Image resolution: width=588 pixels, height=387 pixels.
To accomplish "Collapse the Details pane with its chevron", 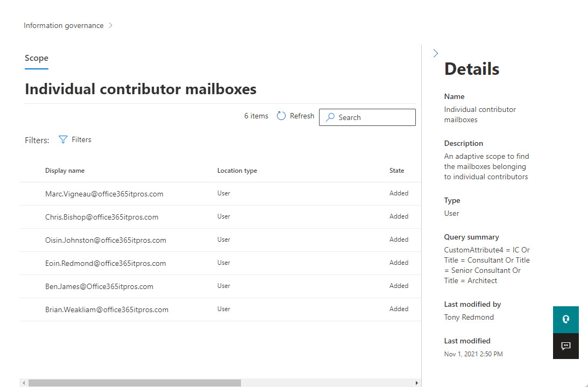I will pos(435,53).
